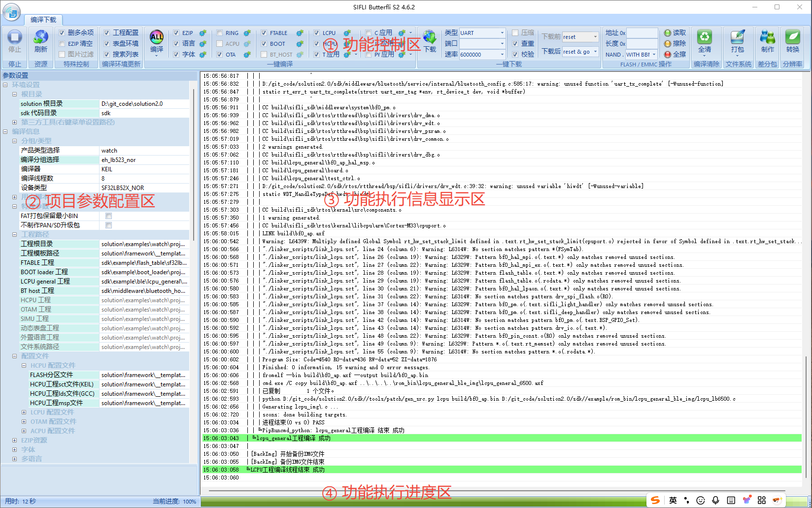Enable the EZIP 清空 checkbox
812x508 pixels.
pyautogui.click(x=62, y=43)
